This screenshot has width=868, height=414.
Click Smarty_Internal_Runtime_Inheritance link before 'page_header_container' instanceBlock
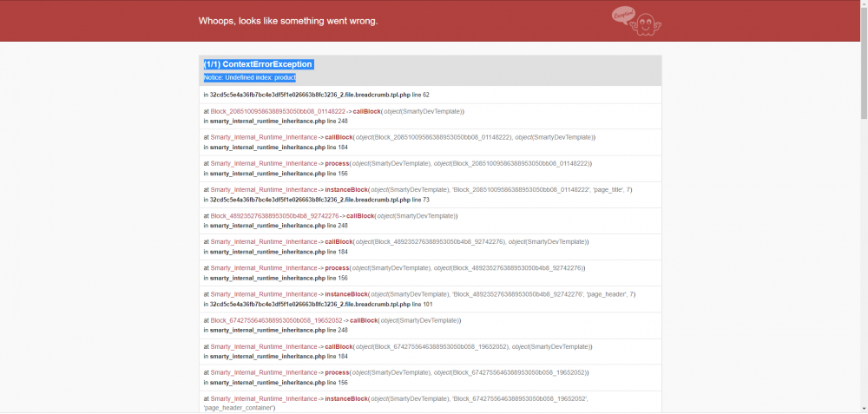[x=264, y=398]
